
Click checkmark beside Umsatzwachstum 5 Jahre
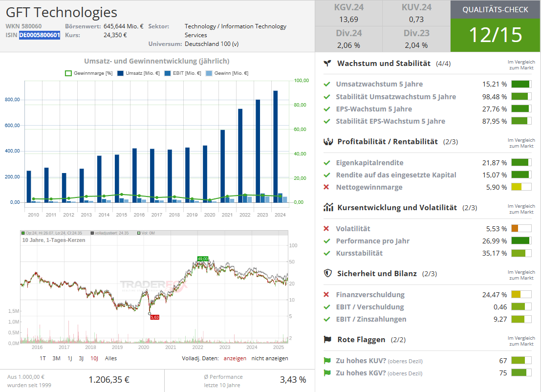pos(327,84)
